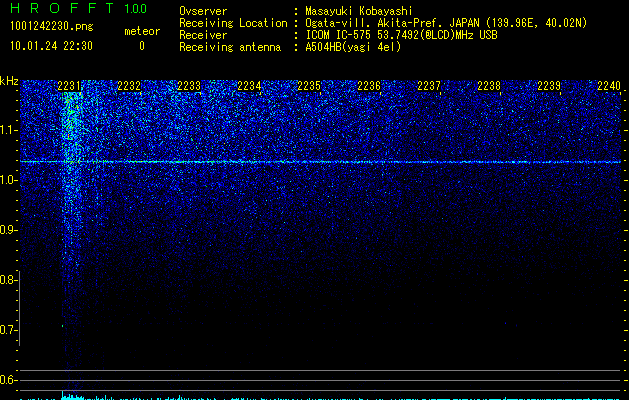Screen dimensions: 629x400
Task: Click the 2238 time marker
Action: pyautogui.click(x=489, y=86)
